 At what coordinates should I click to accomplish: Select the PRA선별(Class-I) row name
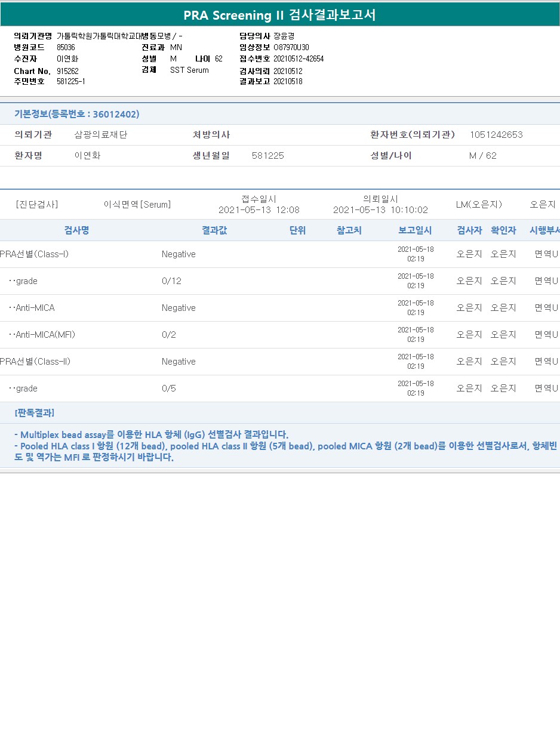[x=35, y=254]
